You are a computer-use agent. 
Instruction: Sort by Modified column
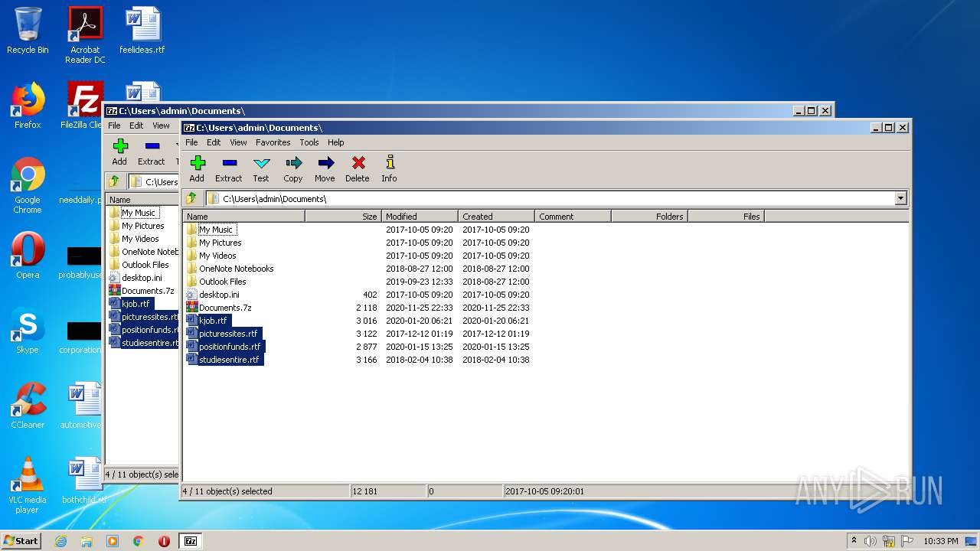(x=420, y=217)
